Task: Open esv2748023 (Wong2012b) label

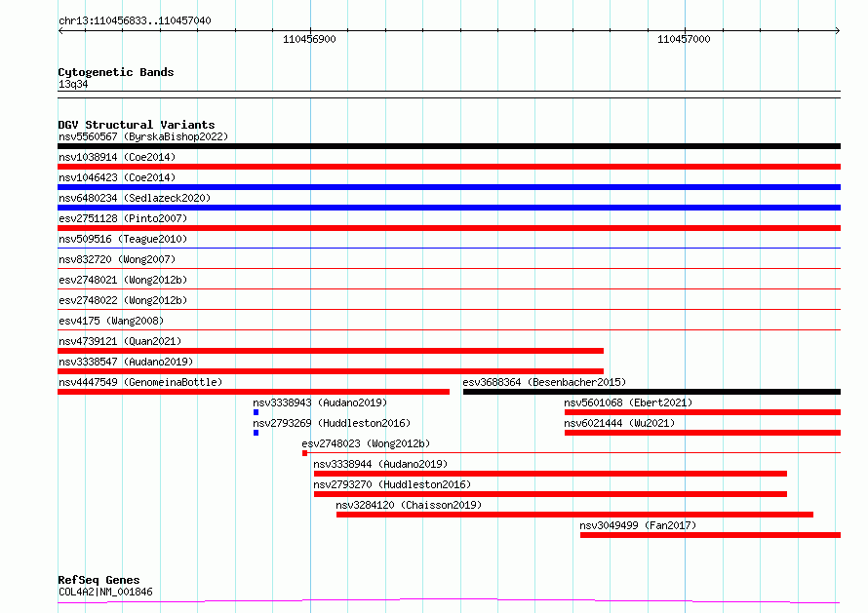Action: pos(366,443)
